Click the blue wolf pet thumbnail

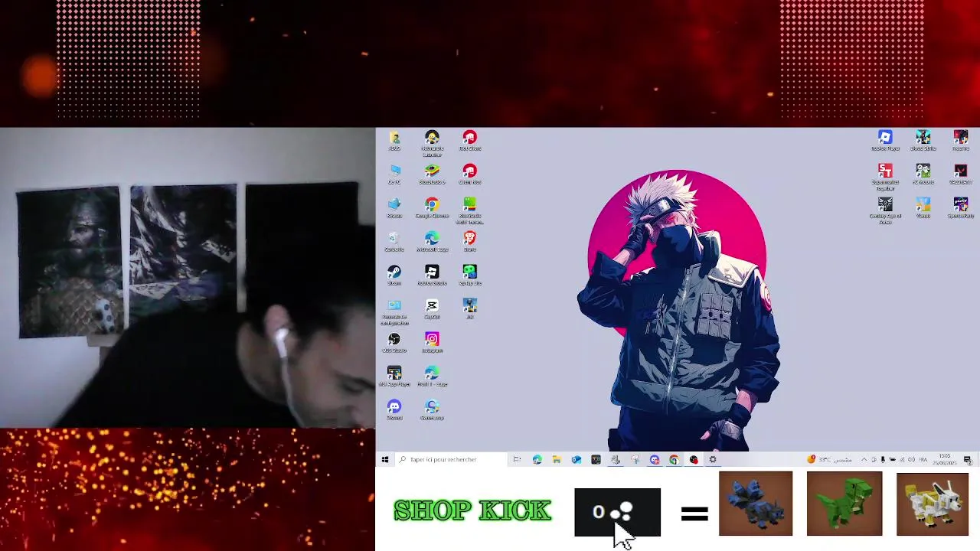pyautogui.click(x=756, y=504)
